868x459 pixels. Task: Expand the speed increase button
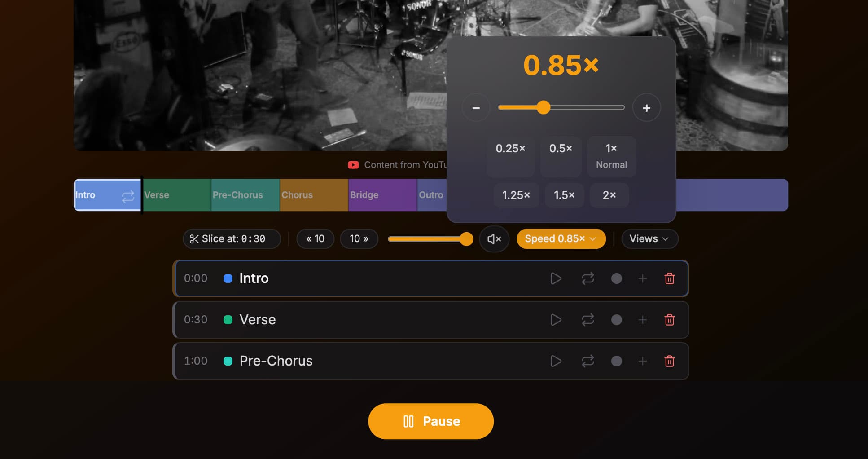click(646, 107)
